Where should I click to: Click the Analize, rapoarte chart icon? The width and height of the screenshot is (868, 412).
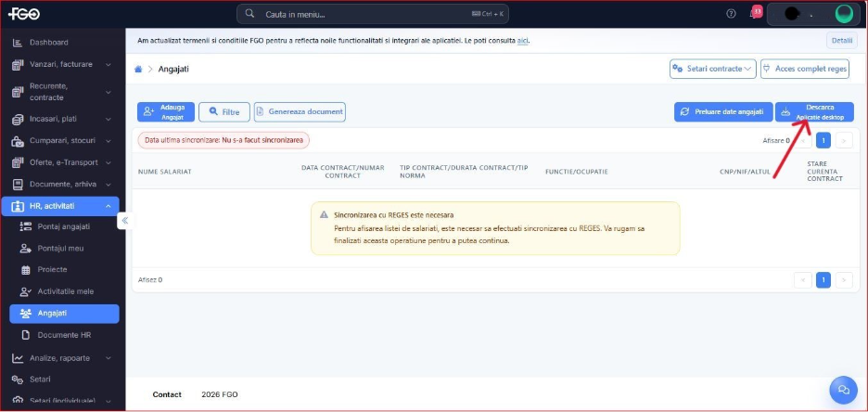(18, 358)
